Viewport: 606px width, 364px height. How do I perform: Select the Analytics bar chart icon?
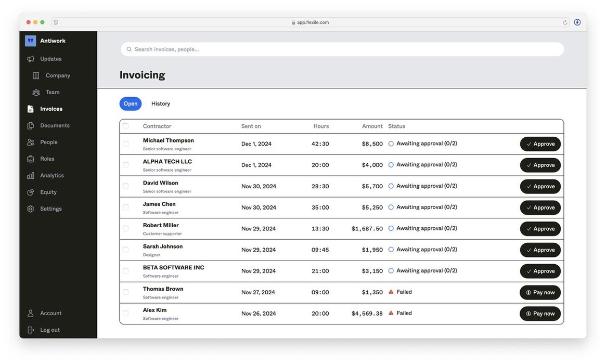31,175
